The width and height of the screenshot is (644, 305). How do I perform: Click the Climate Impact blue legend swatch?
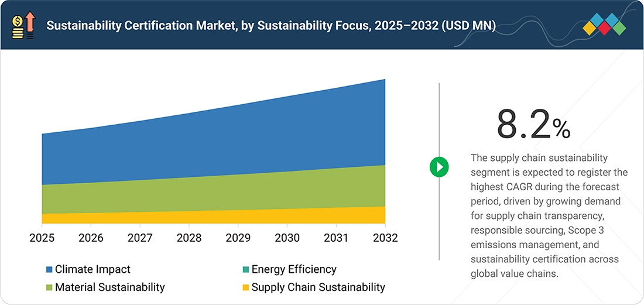(49, 270)
